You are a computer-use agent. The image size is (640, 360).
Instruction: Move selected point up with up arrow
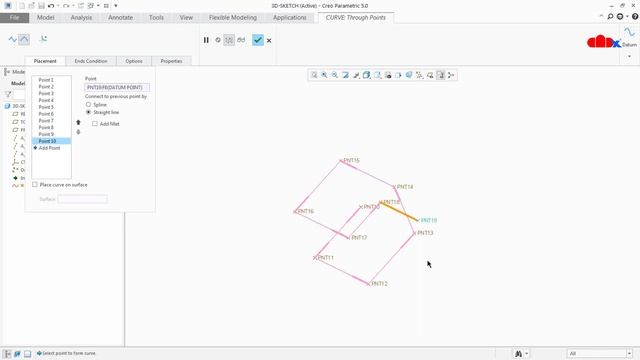click(x=78, y=122)
